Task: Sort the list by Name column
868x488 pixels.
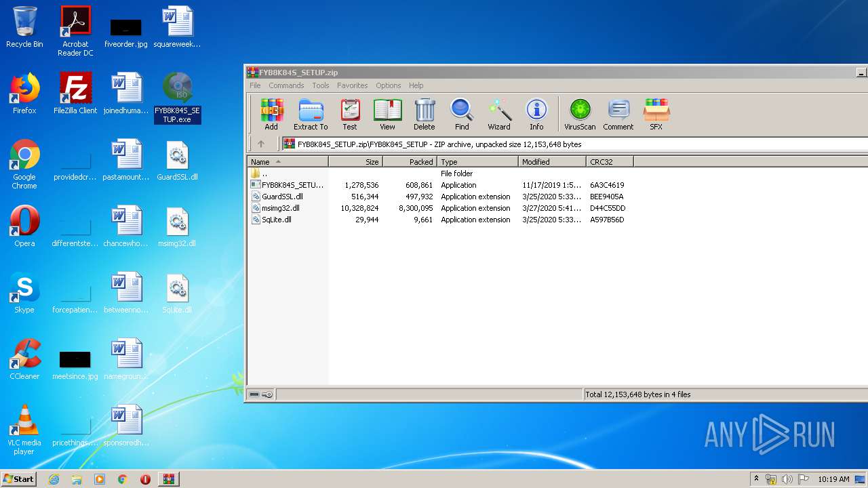Action: click(288, 161)
